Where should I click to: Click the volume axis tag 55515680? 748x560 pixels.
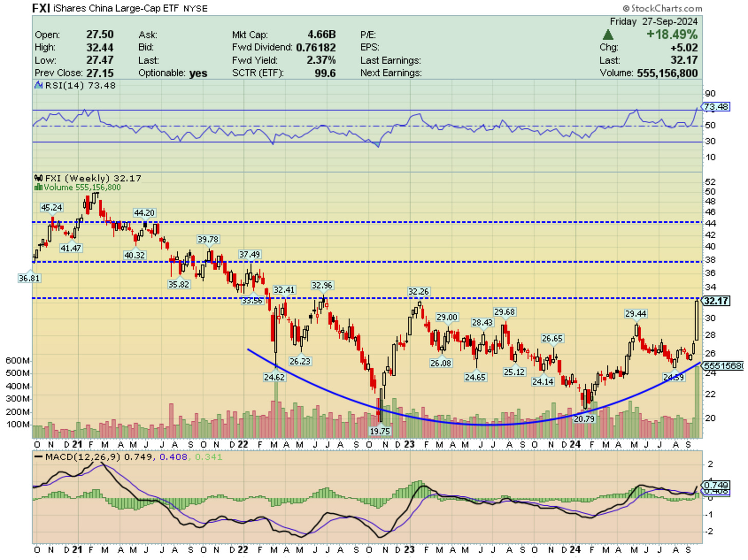coord(723,365)
